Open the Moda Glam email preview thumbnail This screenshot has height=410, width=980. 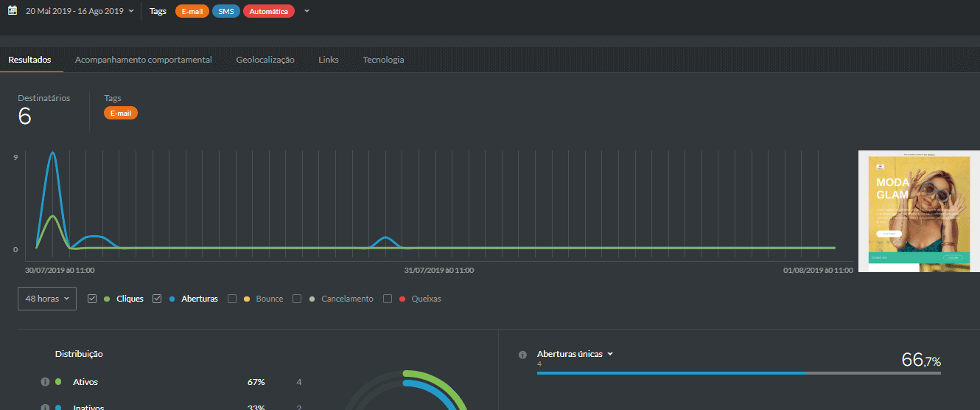pyautogui.click(x=919, y=211)
